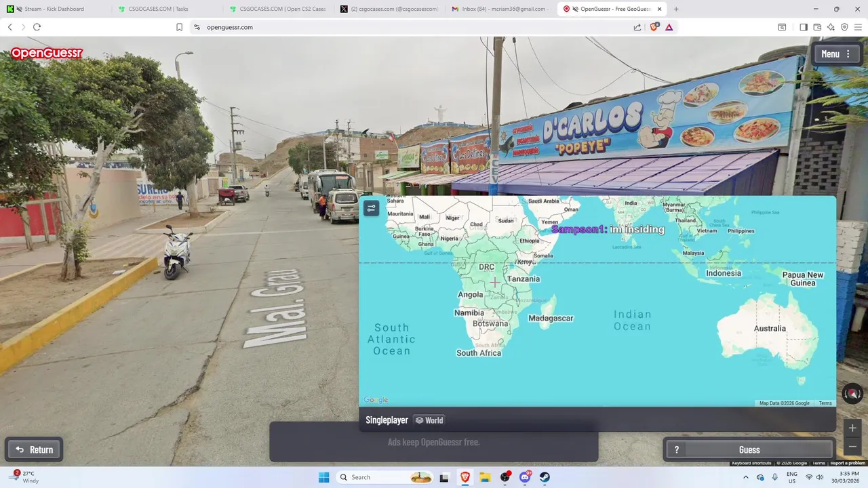Click the Singleplayer label
The height and width of the screenshot is (488, 868).
[387, 420]
